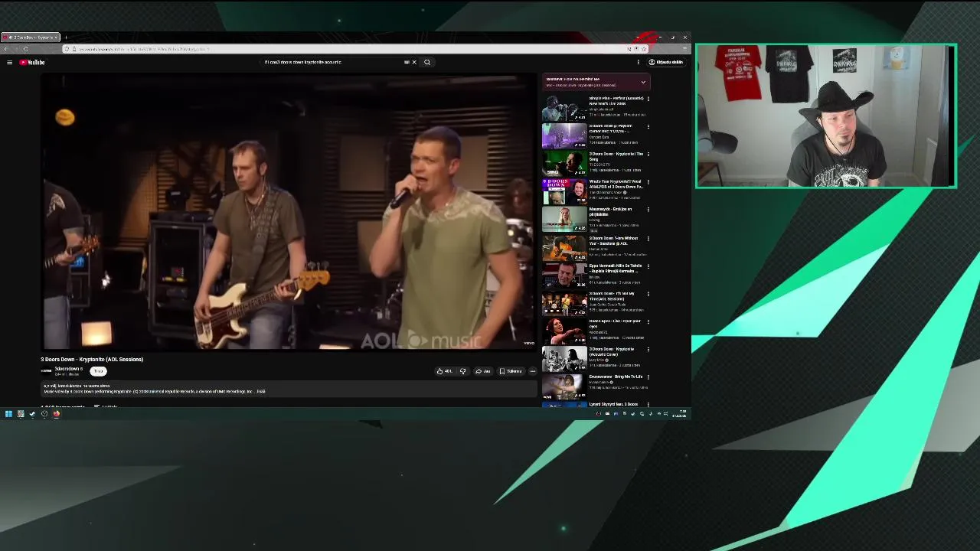Screen dimensions: 980x551
Task: Open the YouTube hamburger guide menu
Action: pyautogui.click(x=9, y=62)
